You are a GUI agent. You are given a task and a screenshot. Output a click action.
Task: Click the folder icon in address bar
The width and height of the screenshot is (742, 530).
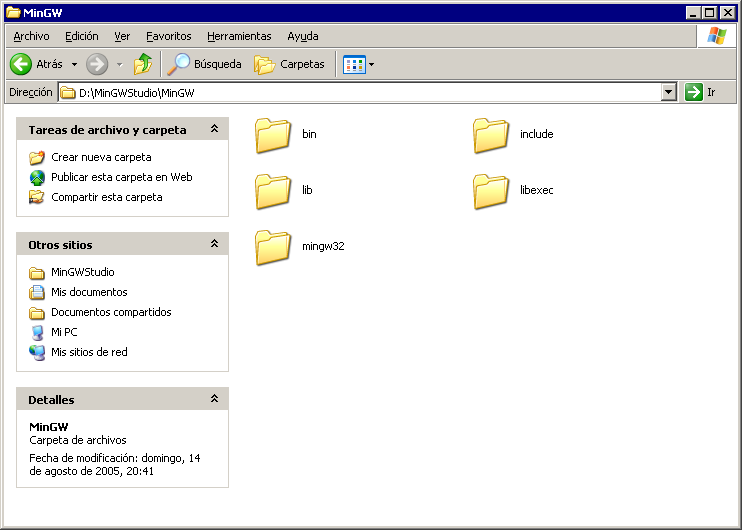pyautogui.click(x=68, y=92)
